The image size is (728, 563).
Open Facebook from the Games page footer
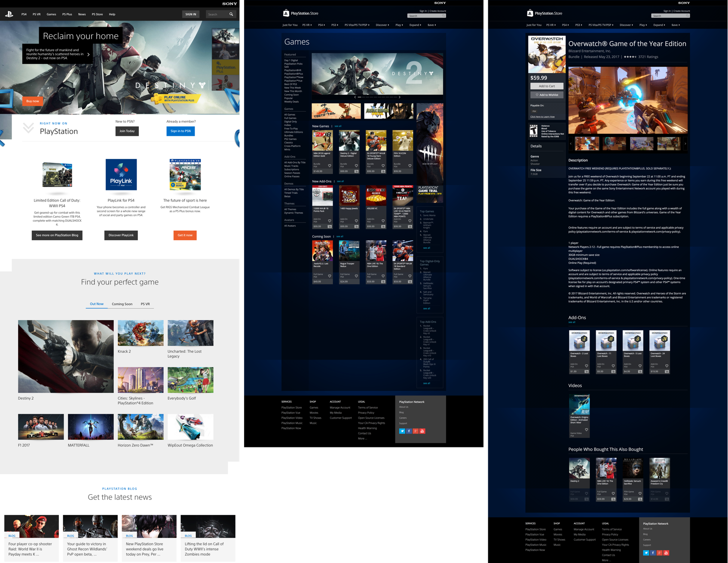[409, 431]
